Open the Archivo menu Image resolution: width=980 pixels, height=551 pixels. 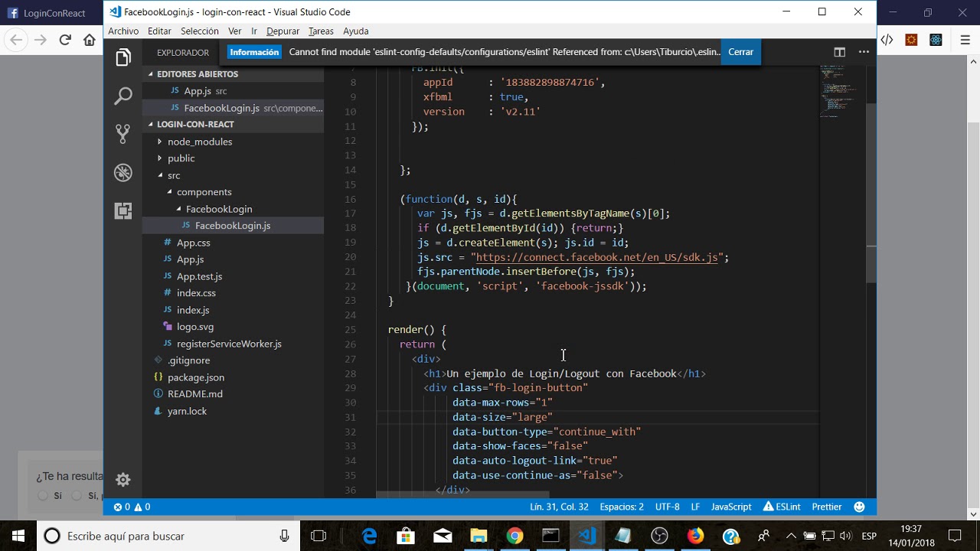[123, 31]
